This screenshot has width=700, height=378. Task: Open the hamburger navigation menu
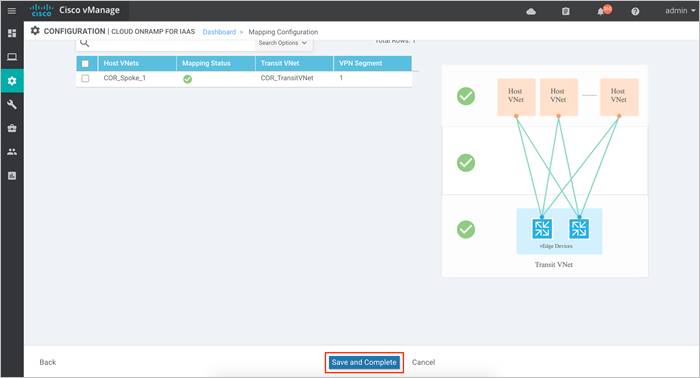coord(12,11)
